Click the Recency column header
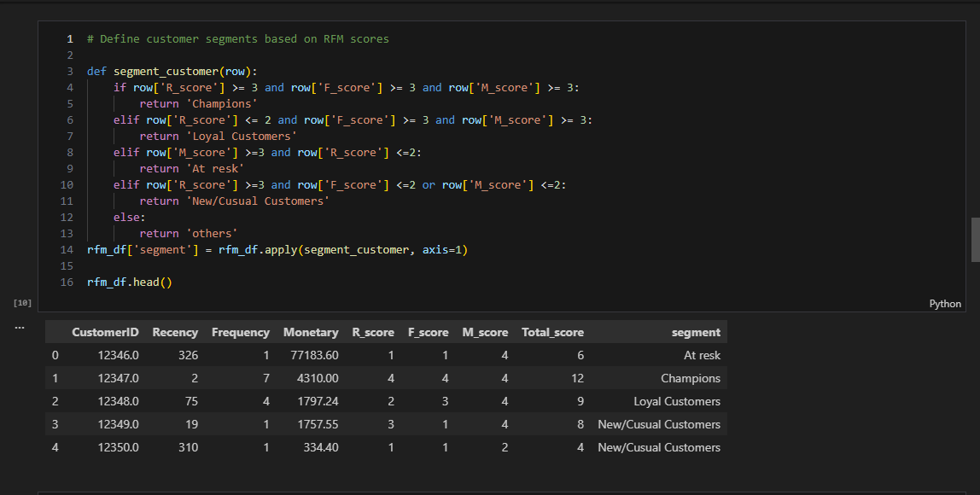Viewport: 980px width, 495px height. 175,332
